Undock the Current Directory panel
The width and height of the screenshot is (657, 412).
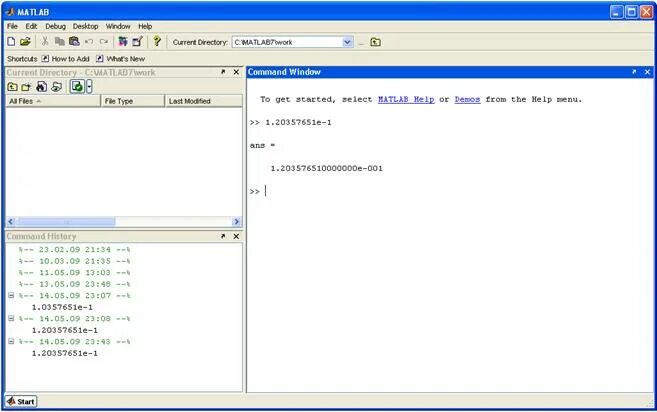pyautogui.click(x=223, y=72)
